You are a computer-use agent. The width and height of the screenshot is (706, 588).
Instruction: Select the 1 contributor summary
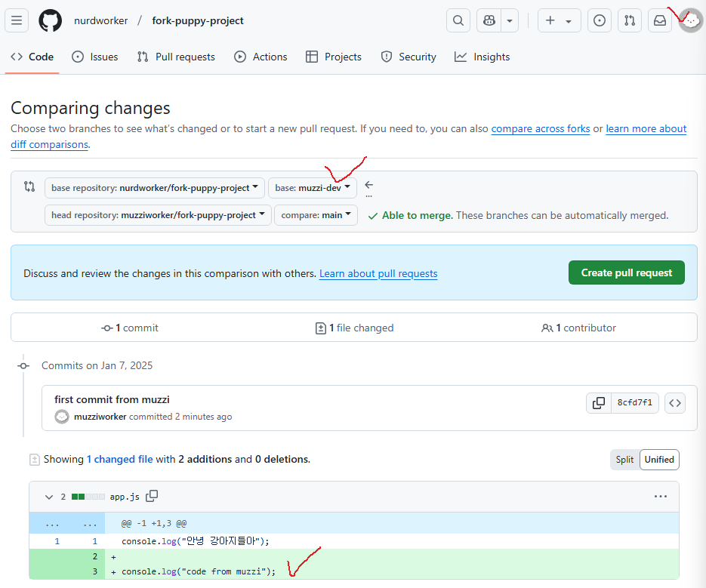point(578,328)
